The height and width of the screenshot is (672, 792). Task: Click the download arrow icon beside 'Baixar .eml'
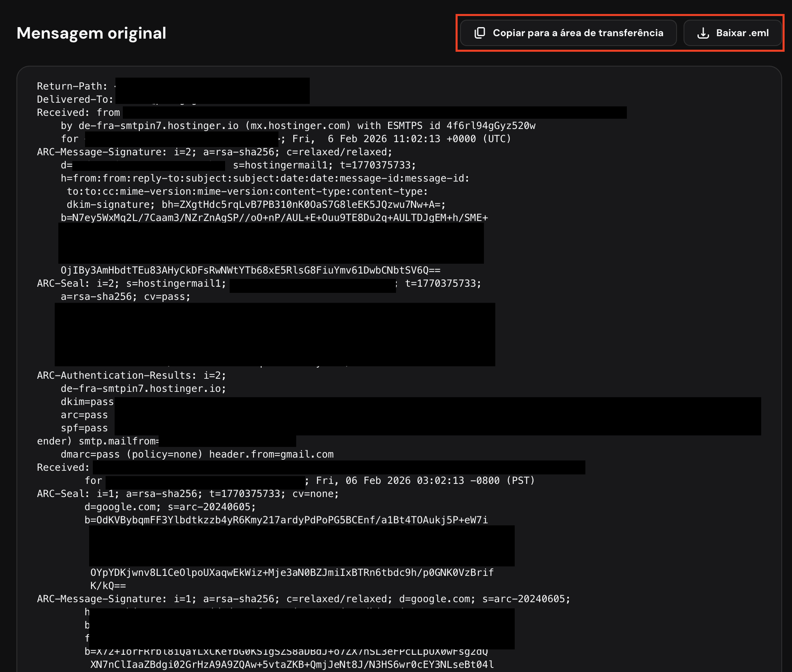point(703,33)
